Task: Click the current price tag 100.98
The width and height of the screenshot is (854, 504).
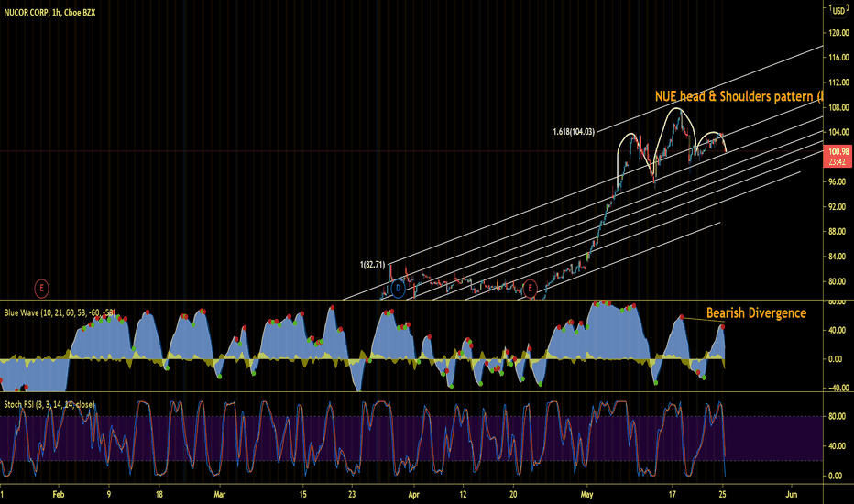Action: point(838,151)
